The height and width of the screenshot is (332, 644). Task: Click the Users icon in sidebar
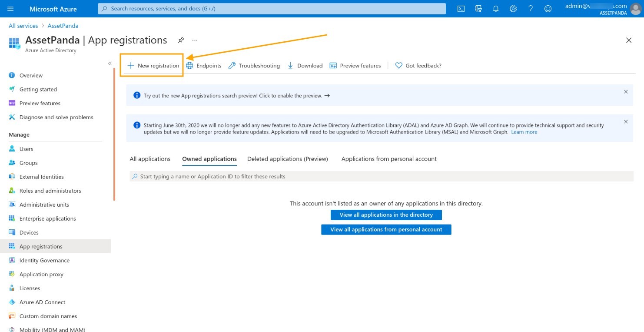tap(12, 149)
